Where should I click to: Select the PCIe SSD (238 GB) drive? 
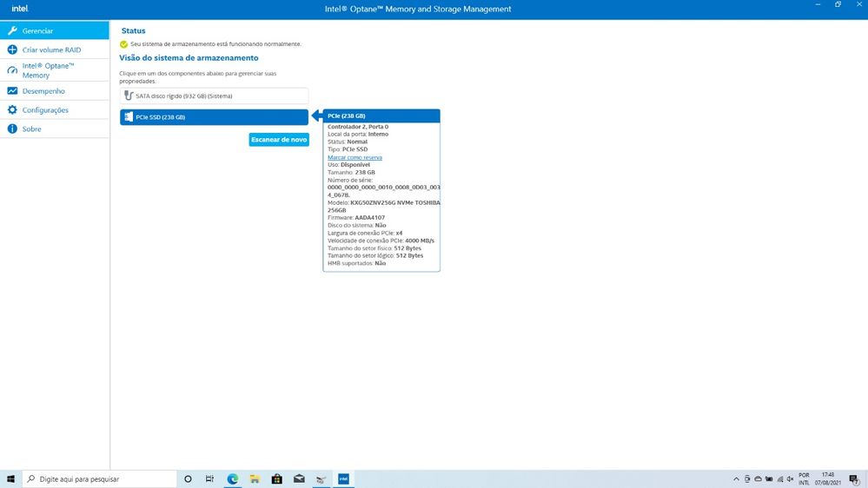tap(214, 116)
